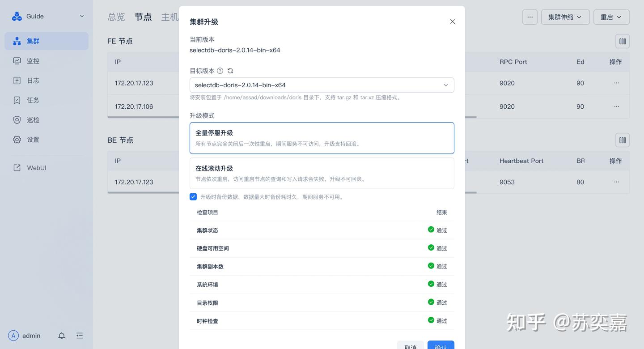Open row actions for FE node 172.20.17.106

point(616,106)
